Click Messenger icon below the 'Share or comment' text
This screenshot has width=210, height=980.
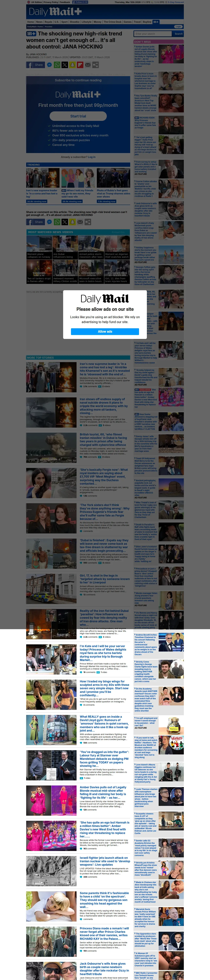click(x=49, y=222)
